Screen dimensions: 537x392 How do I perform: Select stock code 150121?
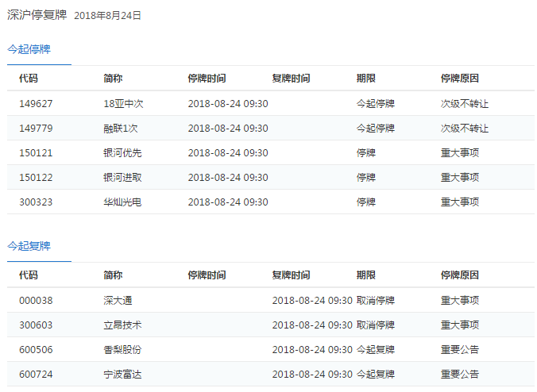point(36,153)
